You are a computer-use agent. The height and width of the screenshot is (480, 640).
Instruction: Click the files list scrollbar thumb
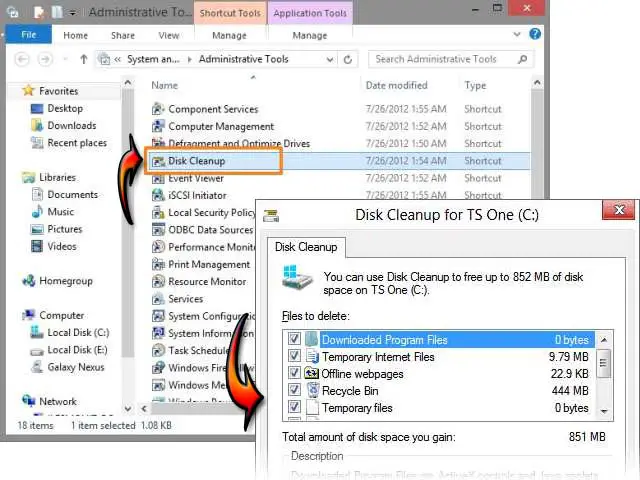pos(603,363)
